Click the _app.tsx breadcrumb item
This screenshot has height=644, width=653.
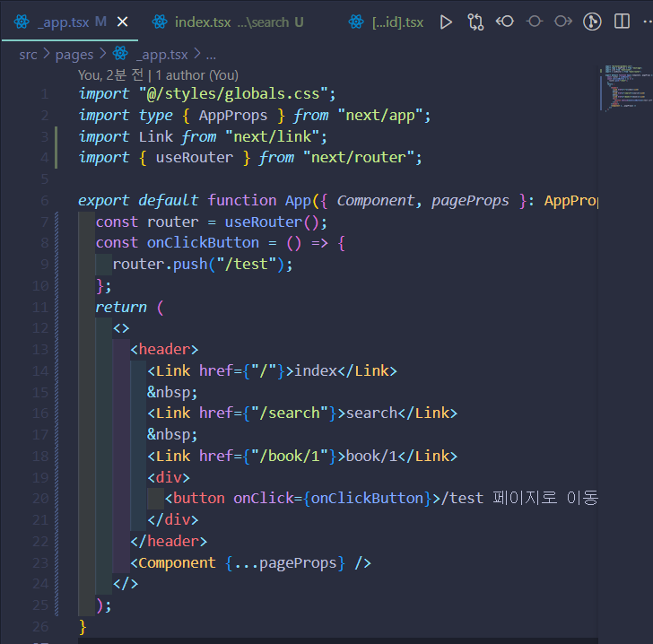(151, 54)
